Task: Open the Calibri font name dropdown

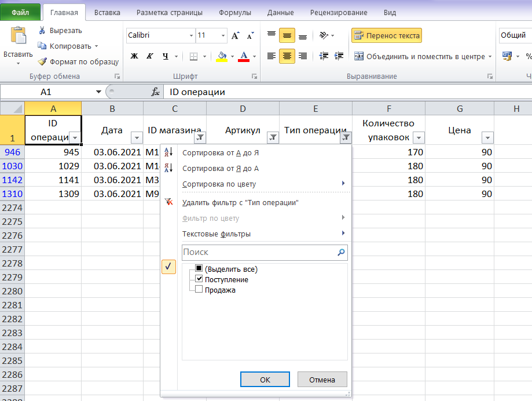Action: [x=191, y=35]
